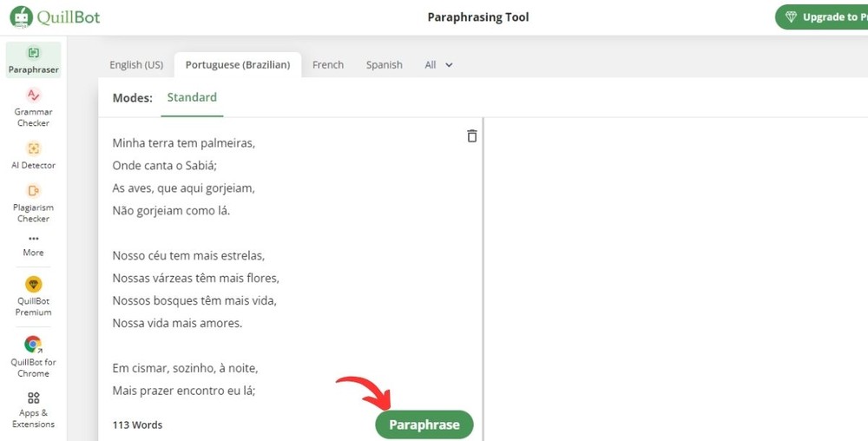Screen dimensions: 868x441
Task: Switch to Spanish language tab
Action: click(x=384, y=65)
